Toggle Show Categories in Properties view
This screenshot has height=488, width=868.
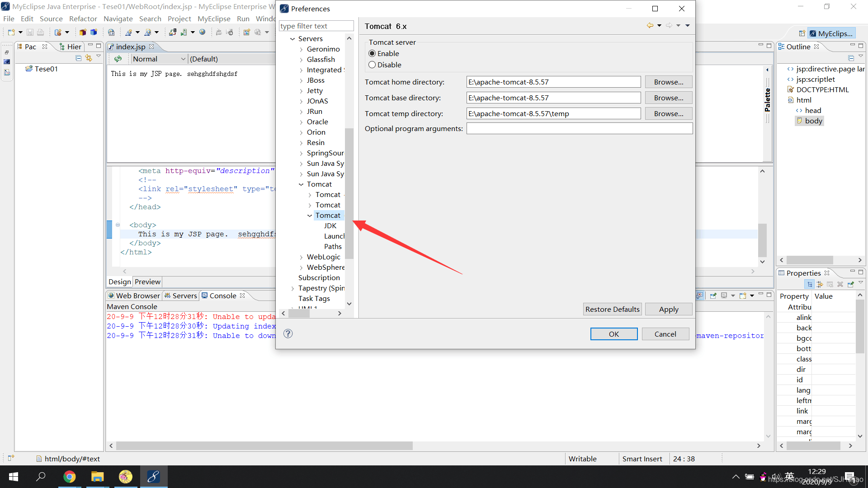[810, 284]
